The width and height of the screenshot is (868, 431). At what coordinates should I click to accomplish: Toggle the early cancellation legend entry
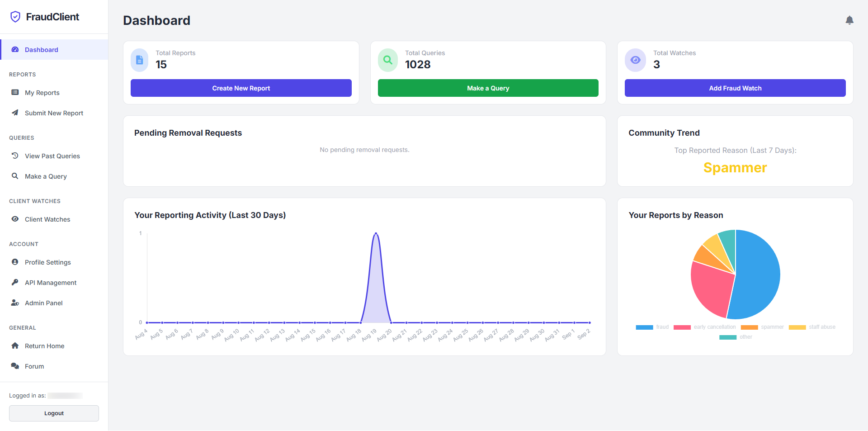click(704, 327)
